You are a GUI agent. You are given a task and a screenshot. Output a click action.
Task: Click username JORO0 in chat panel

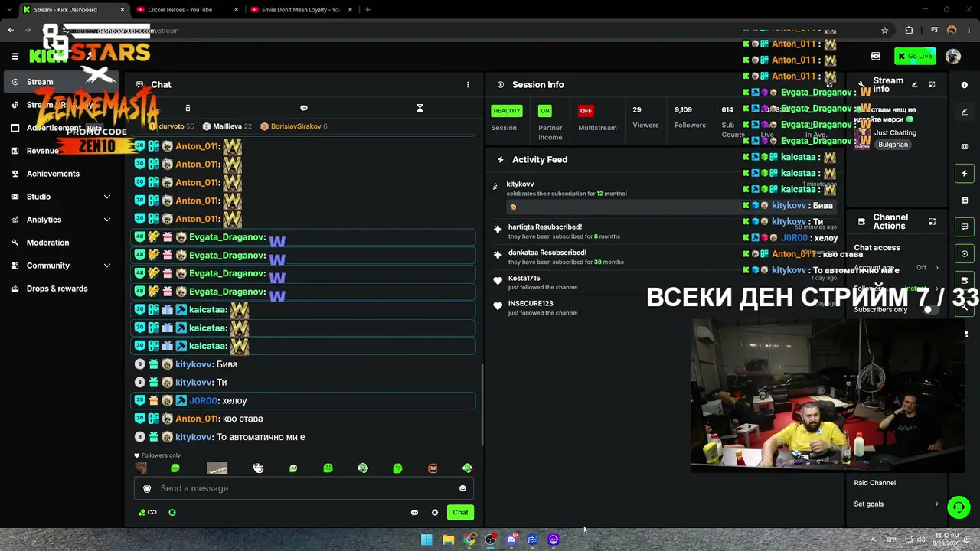click(x=203, y=401)
